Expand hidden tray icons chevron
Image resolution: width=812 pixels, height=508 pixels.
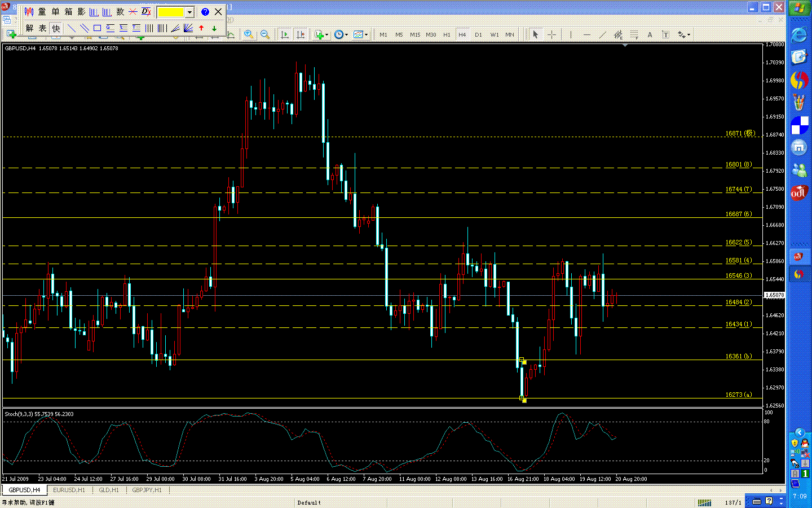[x=799, y=432]
